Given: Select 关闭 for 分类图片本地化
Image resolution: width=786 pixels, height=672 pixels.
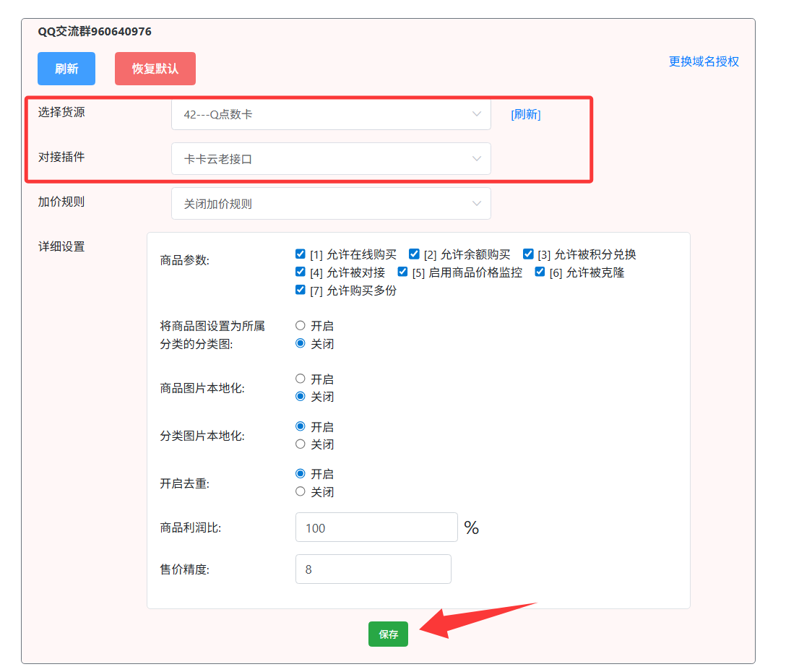Looking at the screenshot, I should (x=301, y=444).
